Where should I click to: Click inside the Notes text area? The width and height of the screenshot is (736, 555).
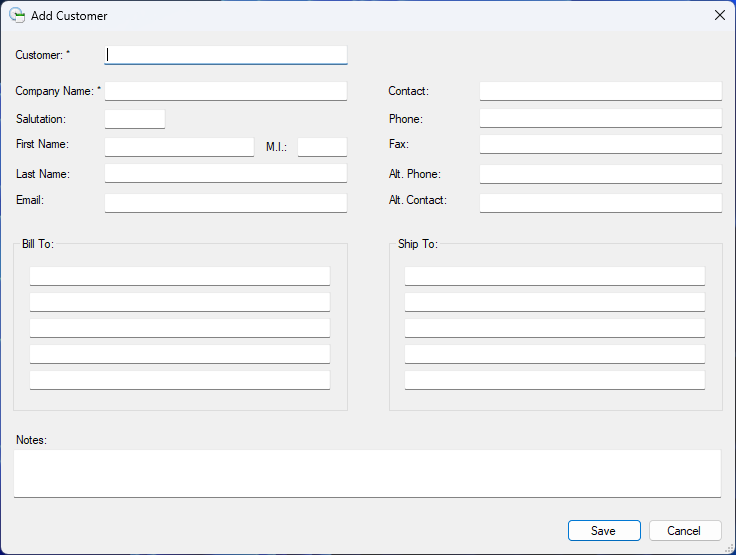click(367, 472)
